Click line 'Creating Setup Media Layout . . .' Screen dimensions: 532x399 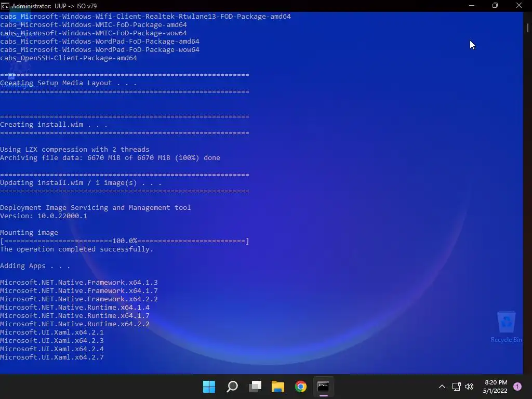pos(68,83)
